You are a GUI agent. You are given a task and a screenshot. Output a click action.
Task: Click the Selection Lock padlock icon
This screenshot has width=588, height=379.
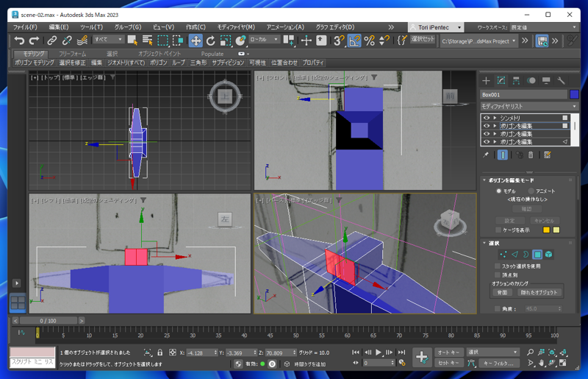(x=160, y=353)
